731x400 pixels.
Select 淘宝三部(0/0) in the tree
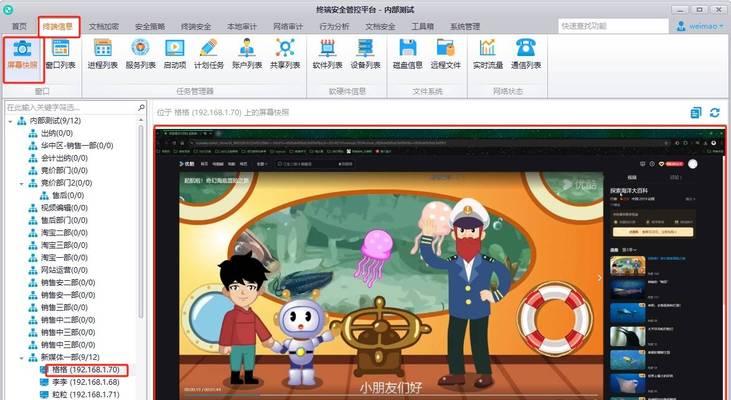[64, 245]
